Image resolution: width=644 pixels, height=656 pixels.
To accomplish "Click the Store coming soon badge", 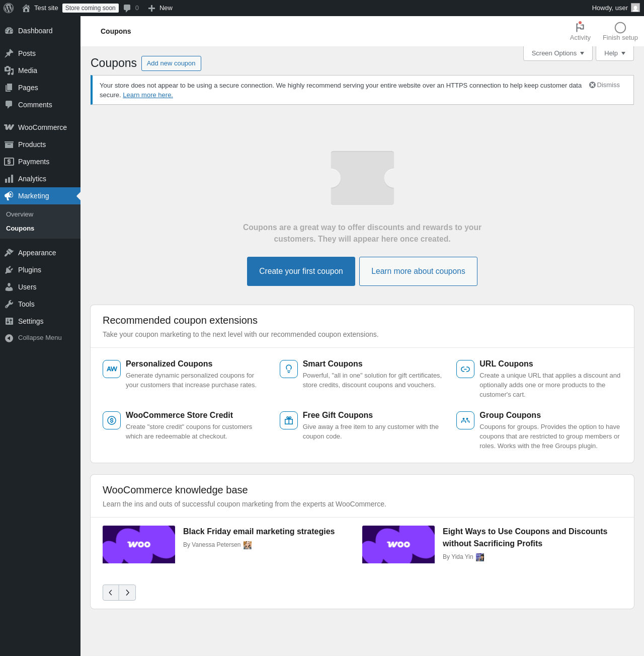I will pyautogui.click(x=91, y=8).
